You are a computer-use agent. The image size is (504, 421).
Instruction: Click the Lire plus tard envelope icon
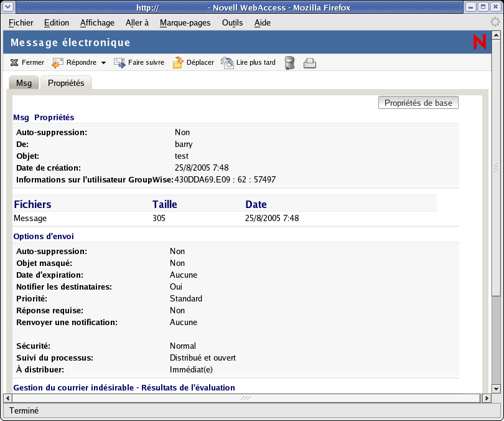(x=227, y=63)
